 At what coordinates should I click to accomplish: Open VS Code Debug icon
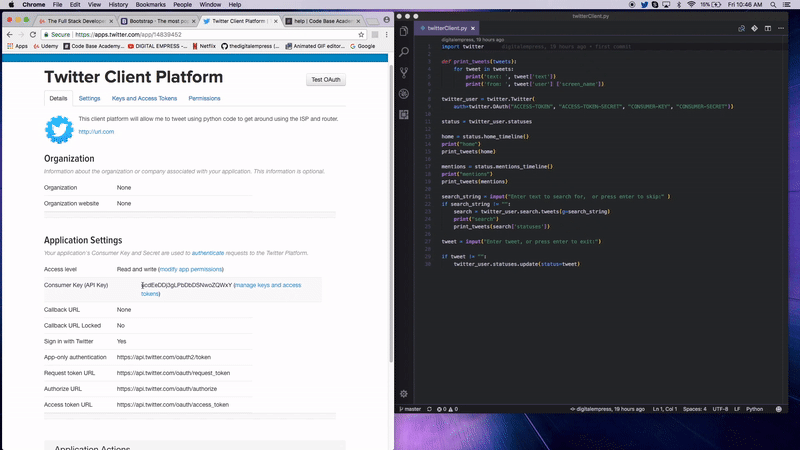(x=404, y=94)
